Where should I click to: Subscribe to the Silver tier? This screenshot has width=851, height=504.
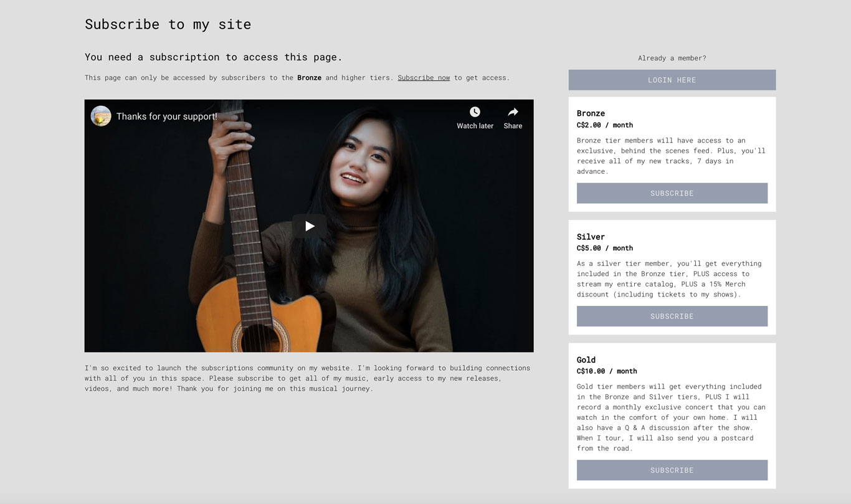672,316
